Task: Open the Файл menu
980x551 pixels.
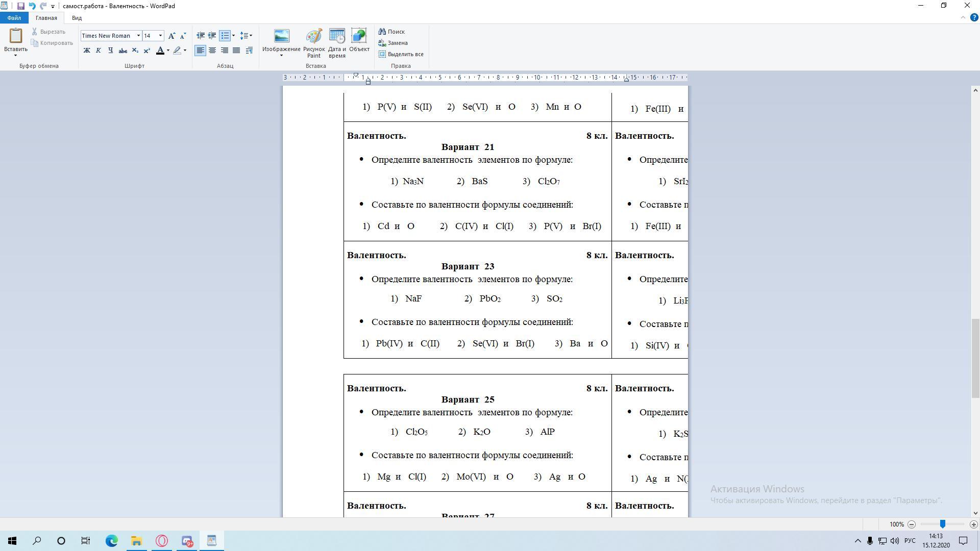Action: [14, 18]
